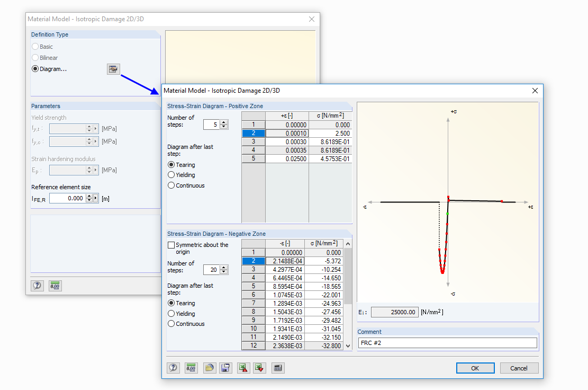Open the units and decimal places settings
Image resolution: width=588 pixels, height=390 pixels.
191,368
